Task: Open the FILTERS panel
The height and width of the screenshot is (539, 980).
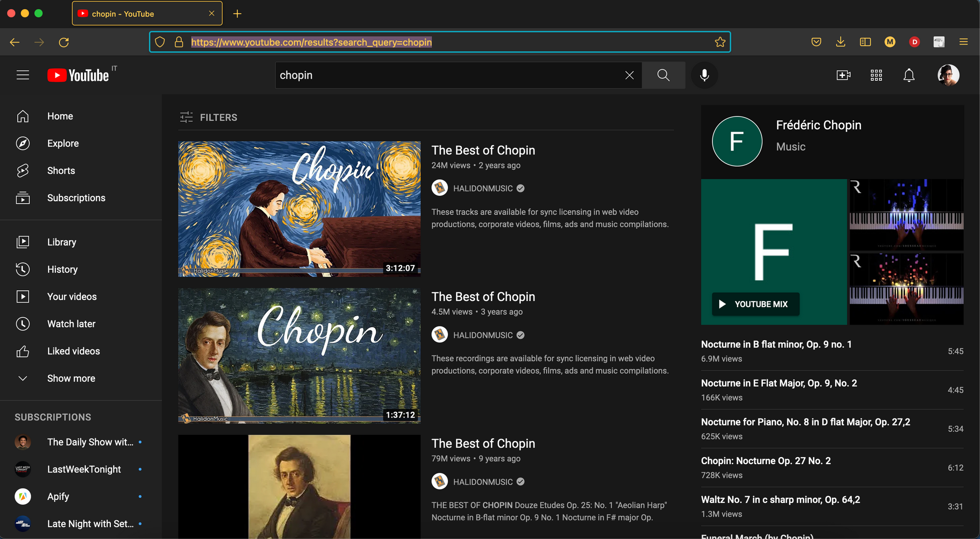Action: click(x=209, y=117)
